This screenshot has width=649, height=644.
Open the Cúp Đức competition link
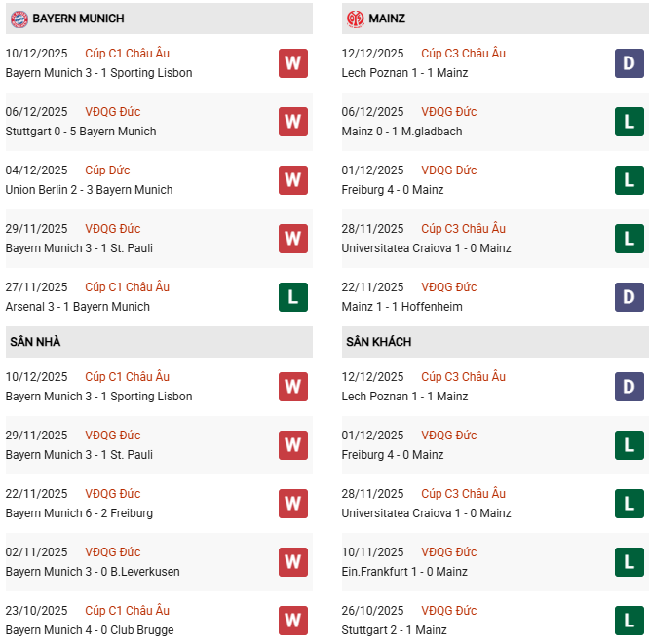[x=107, y=170]
